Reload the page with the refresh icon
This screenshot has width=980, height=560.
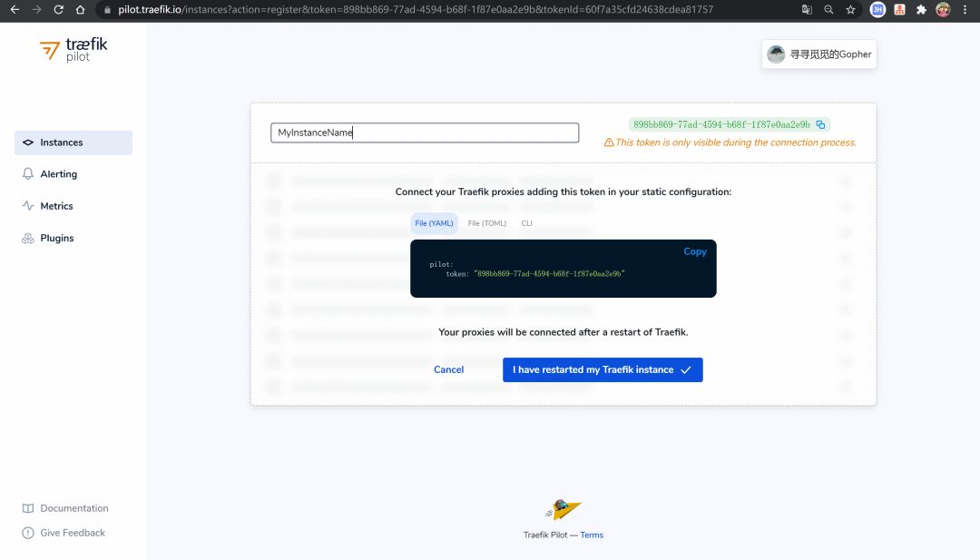(58, 9)
